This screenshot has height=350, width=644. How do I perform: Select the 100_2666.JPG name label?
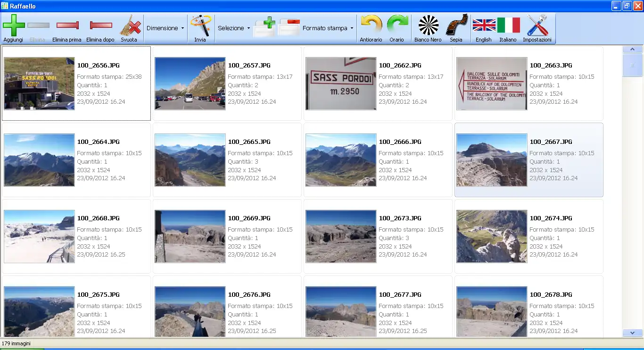click(x=400, y=142)
